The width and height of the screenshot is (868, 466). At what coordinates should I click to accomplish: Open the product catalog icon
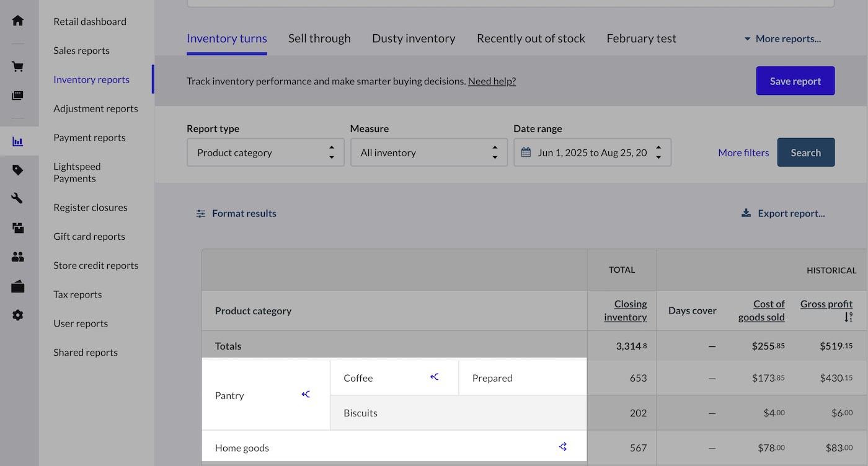(19, 95)
